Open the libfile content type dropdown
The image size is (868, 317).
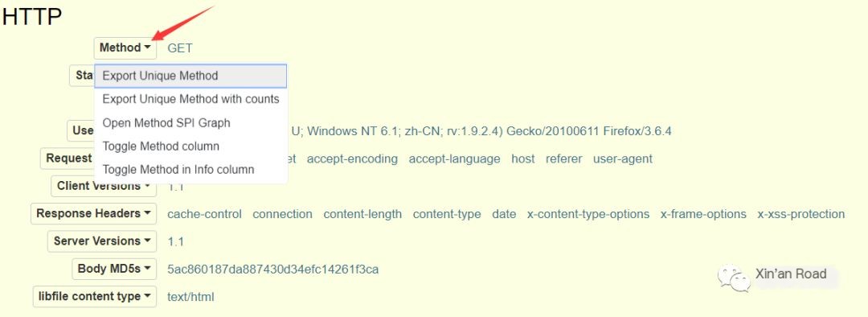95,297
